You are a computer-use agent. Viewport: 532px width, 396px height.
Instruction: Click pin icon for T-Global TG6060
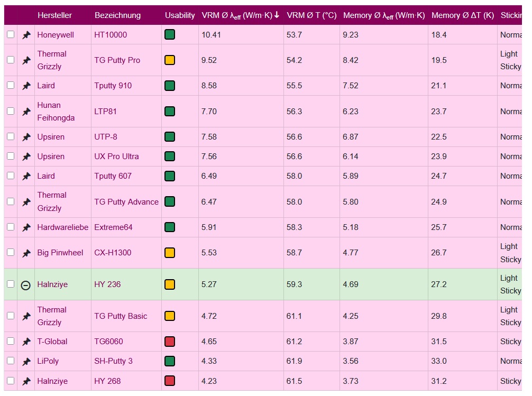[26, 342]
